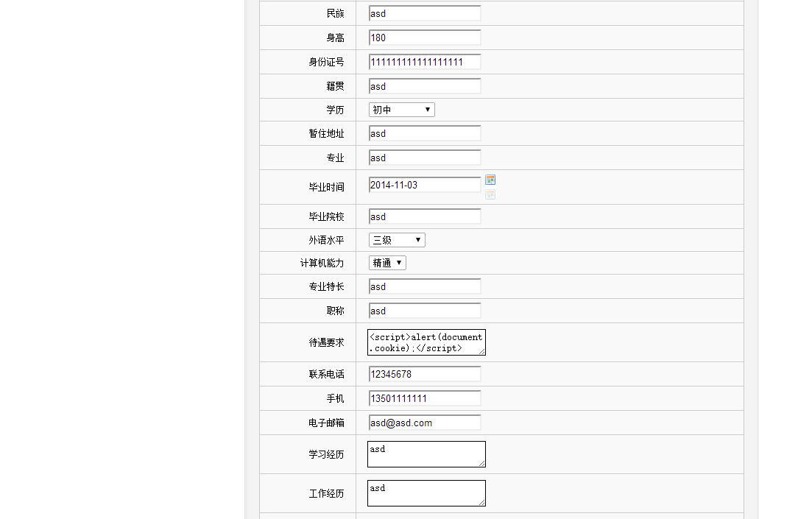
Task: Open the 计算机能力 dropdown showing 精通
Action: pyautogui.click(x=387, y=263)
